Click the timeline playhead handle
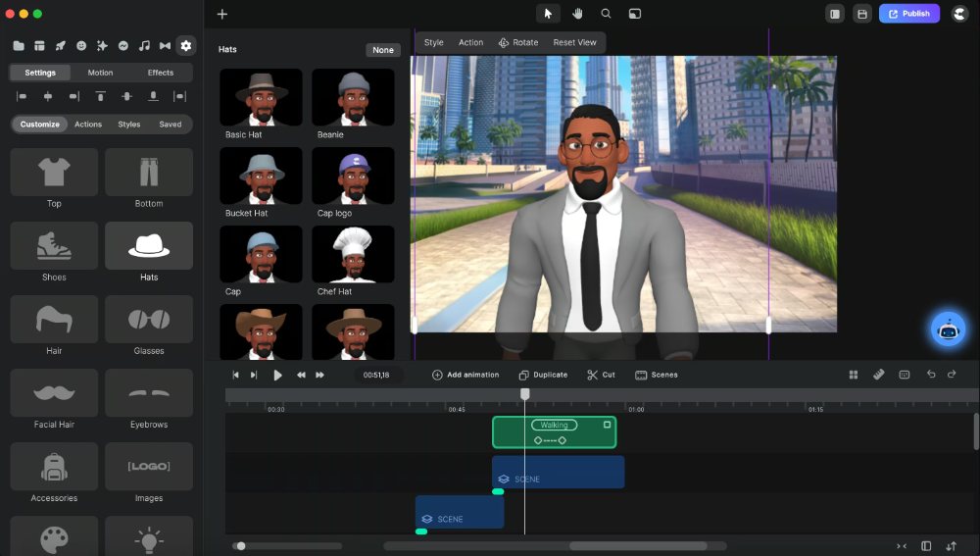The height and width of the screenshot is (556, 980). (525, 394)
